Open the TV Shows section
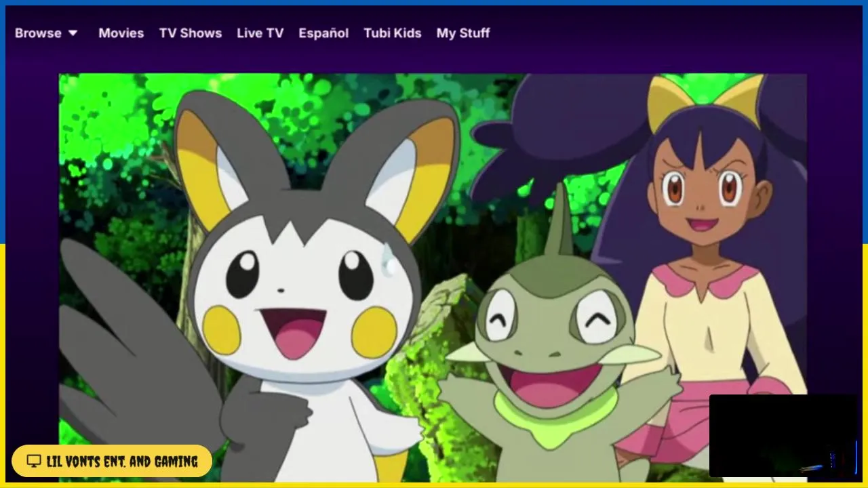Image resolution: width=868 pixels, height=488 pixels. pos(191,33)
